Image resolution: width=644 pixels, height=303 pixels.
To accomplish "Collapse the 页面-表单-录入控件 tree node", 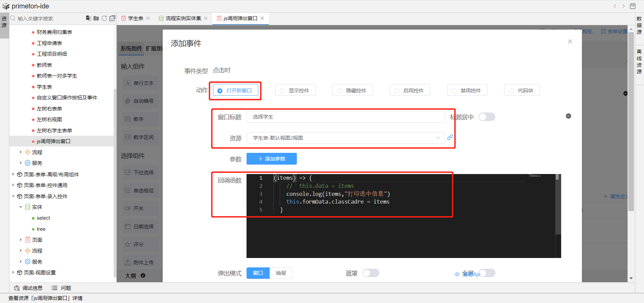I will point(13,196).
